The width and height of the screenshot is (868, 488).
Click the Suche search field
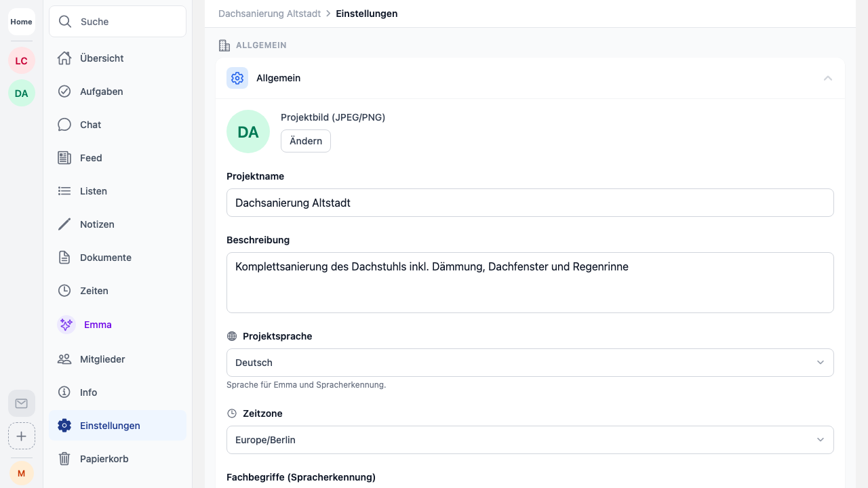117,22
